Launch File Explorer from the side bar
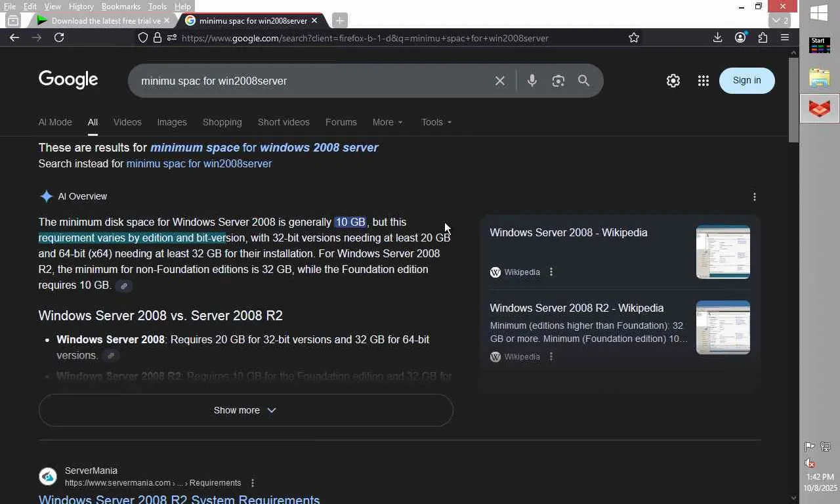The width and height of the screenshot is (840, 504). coord(820,77)
